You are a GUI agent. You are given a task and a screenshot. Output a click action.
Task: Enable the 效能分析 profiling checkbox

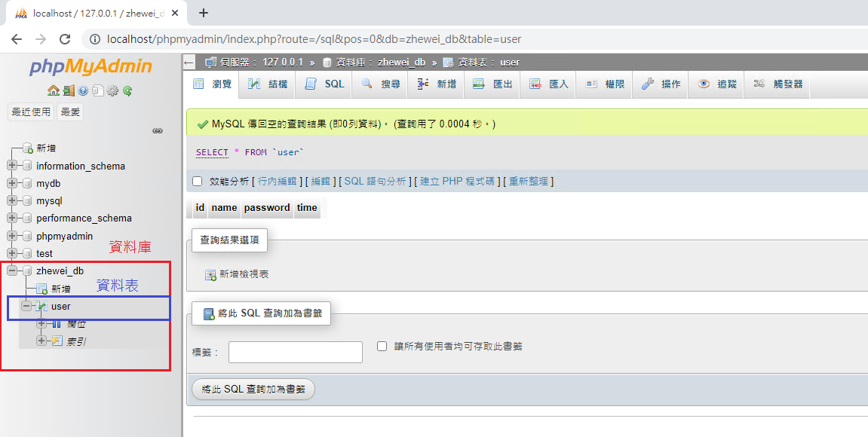pos(198,182)
